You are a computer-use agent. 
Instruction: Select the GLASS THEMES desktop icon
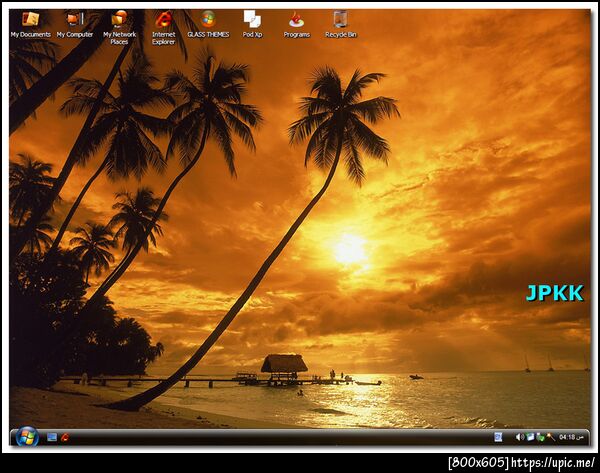coord(208,24)
